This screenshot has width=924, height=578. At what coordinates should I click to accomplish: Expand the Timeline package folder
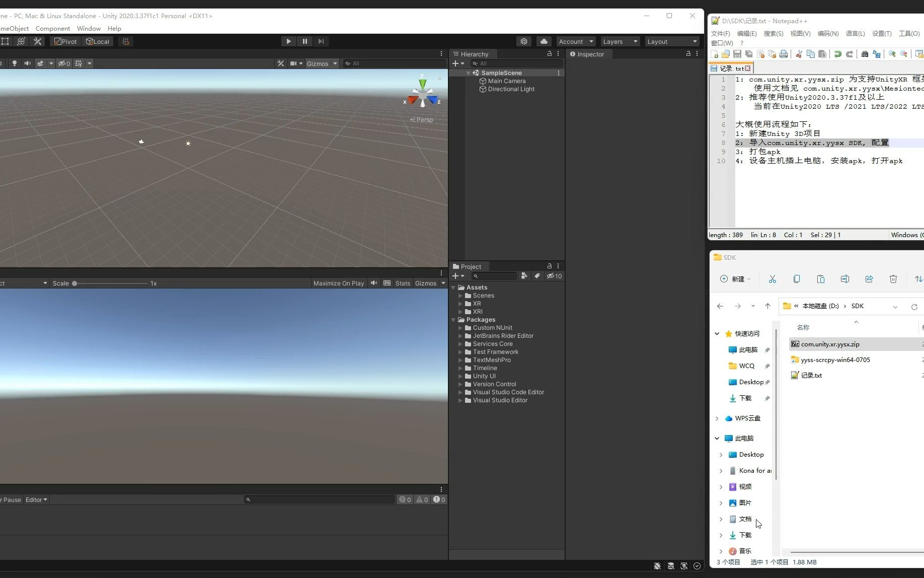460,368
